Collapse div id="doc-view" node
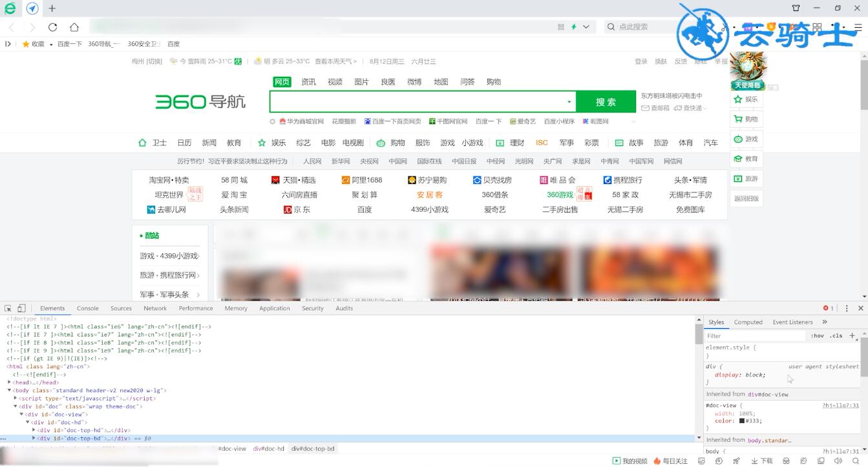Screen dimensions: 868x467 [22, 414]
